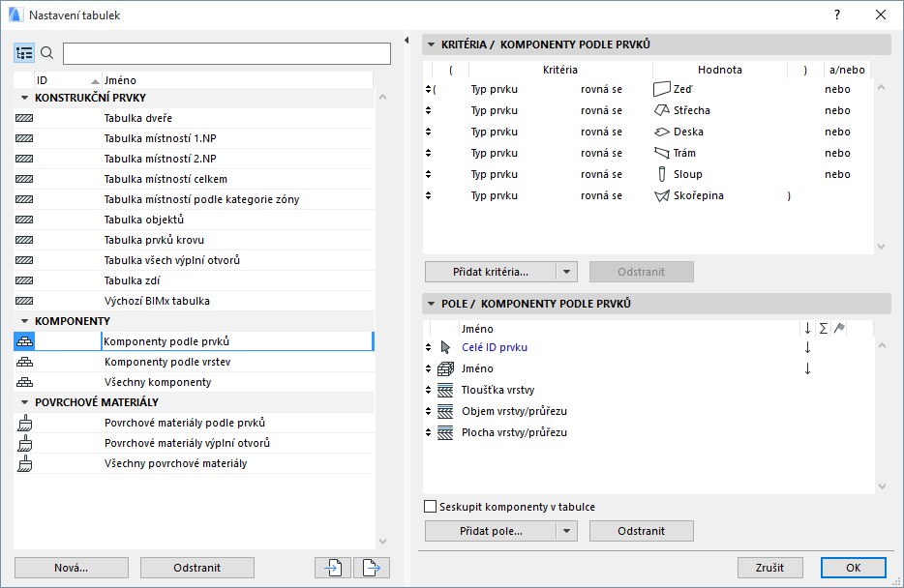Click the import scheme icon button
The image size is (904, 588).
point(332,568)
